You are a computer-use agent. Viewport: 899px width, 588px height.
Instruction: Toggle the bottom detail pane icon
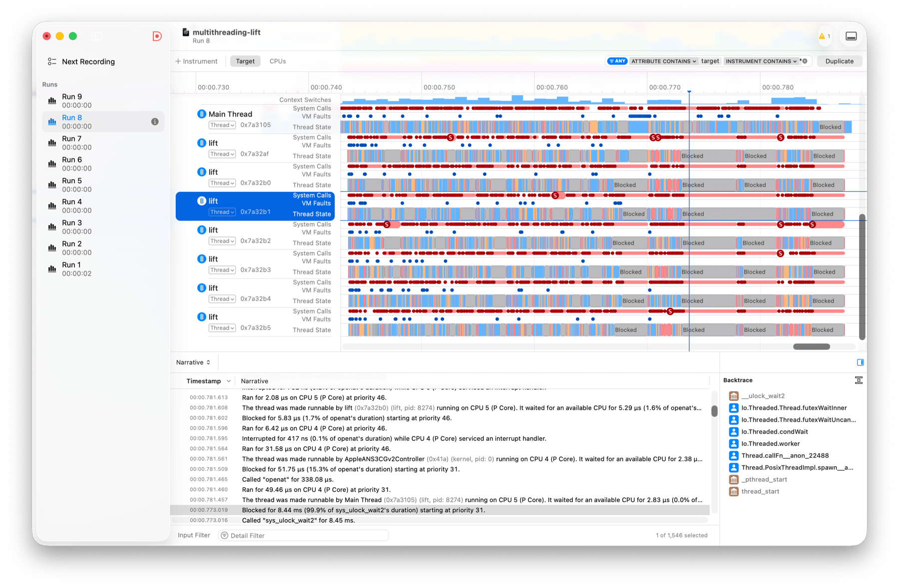coord(851,36)
